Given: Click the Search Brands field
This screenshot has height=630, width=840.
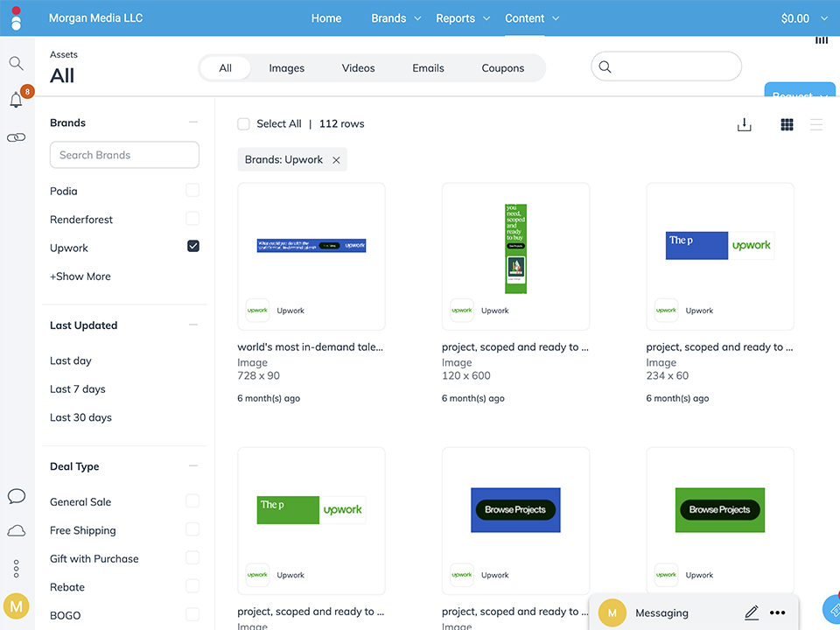Looking at the screenshot, I should click(x=124, y=155).
